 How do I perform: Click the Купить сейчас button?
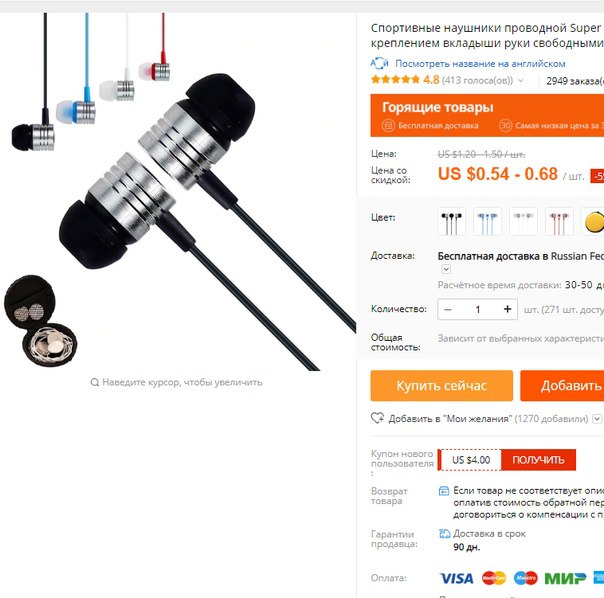click(441, 386)
